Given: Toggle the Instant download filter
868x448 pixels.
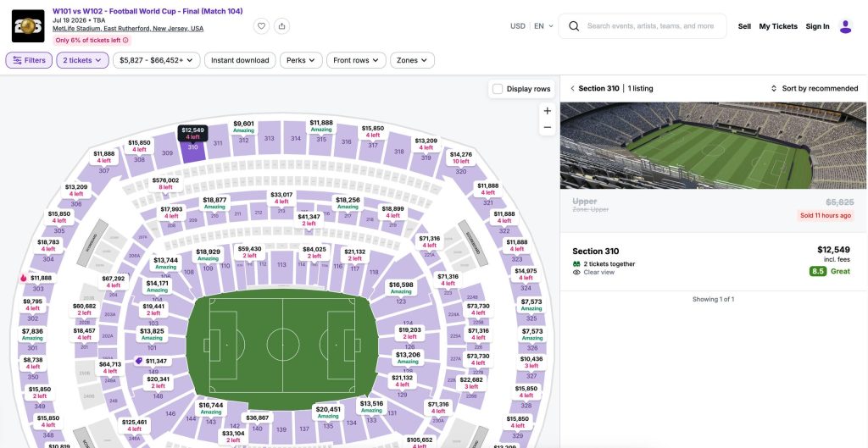Looking at the screenshot, I should point(240,60).
